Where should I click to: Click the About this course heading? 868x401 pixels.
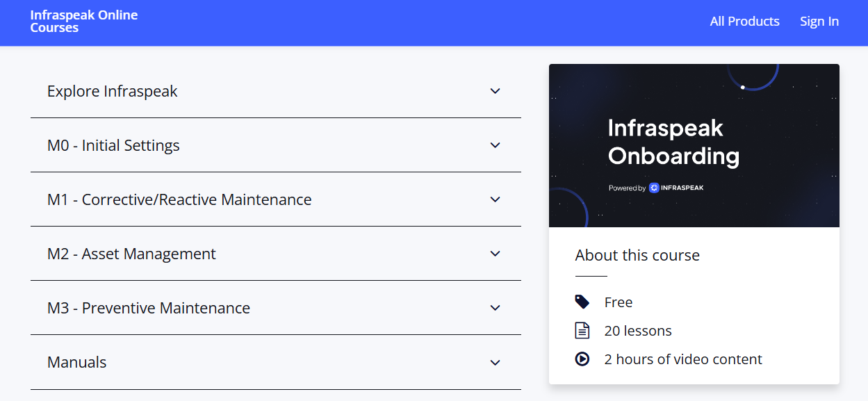click(x=637, y=255)
